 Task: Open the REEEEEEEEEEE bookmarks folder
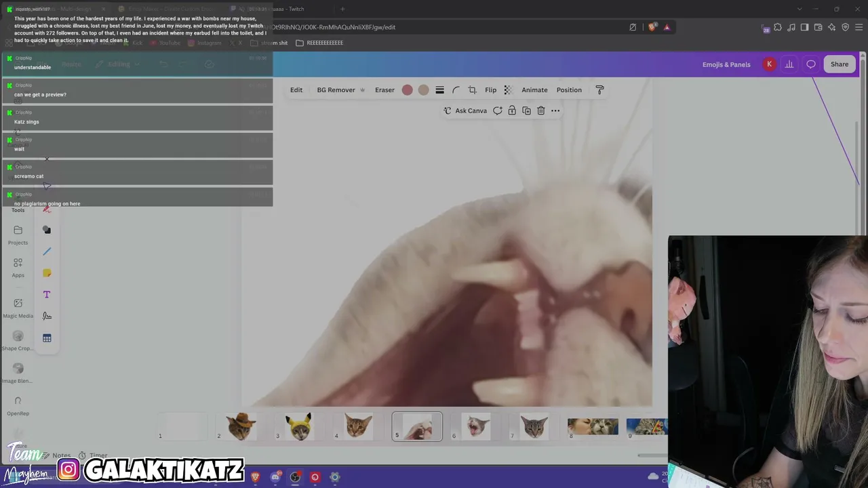coord(319,43)
